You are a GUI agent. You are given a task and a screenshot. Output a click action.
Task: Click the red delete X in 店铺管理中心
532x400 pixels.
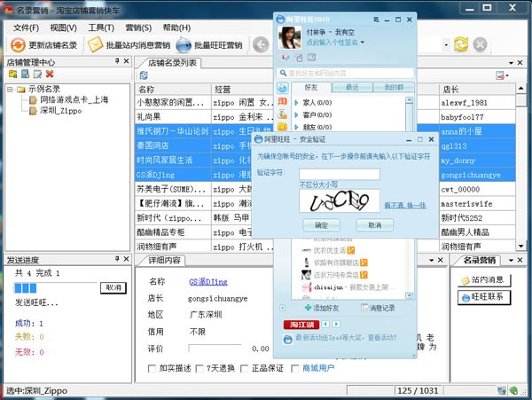(x=50, y=74)
